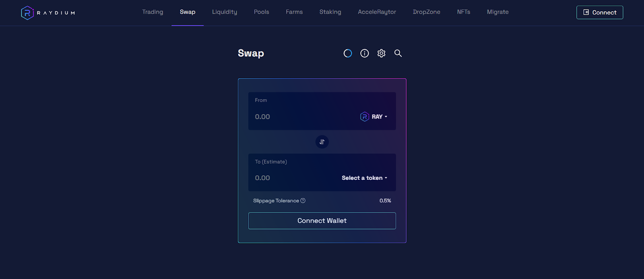The image size is (644, 279).
Task: Switch tokens with the swap arrows button
Action: coord(322,142)
